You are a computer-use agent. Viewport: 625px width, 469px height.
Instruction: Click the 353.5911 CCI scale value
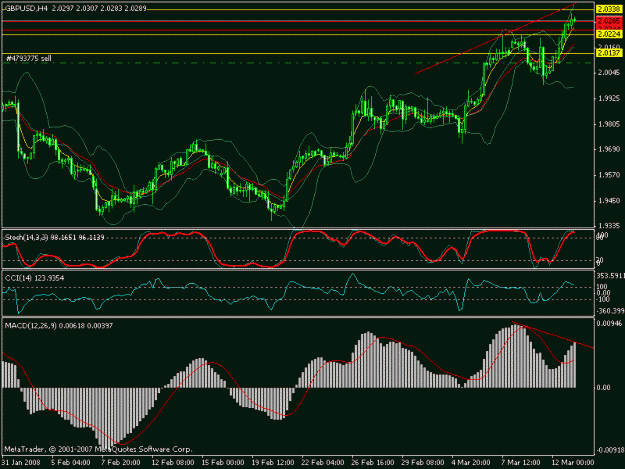click(610, 276)
